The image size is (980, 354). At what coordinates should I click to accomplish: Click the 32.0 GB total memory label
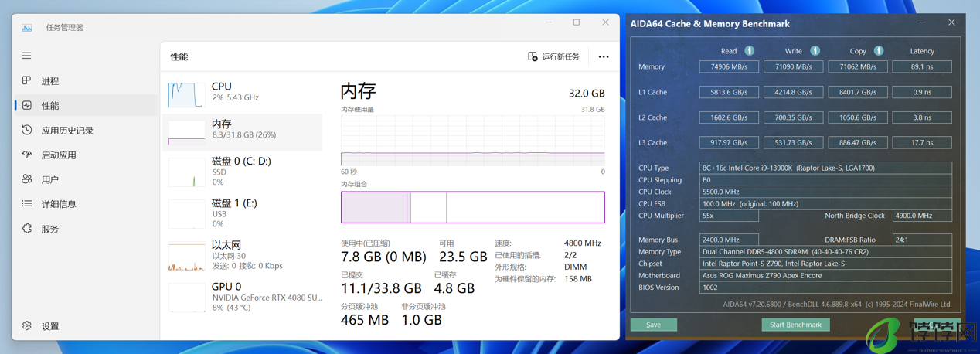point(587,94)
